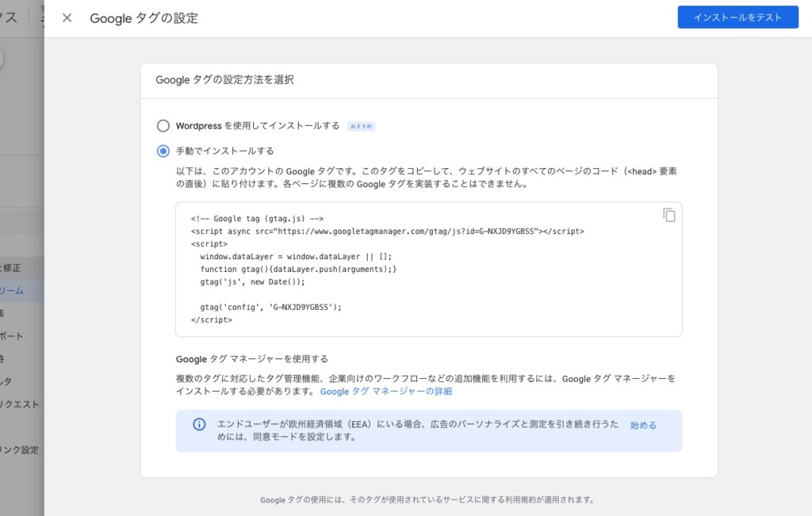This screenshot has width=812, height=516.
Task: Click the Google タグ マネージャーを使用する heading
Action: 251,359
